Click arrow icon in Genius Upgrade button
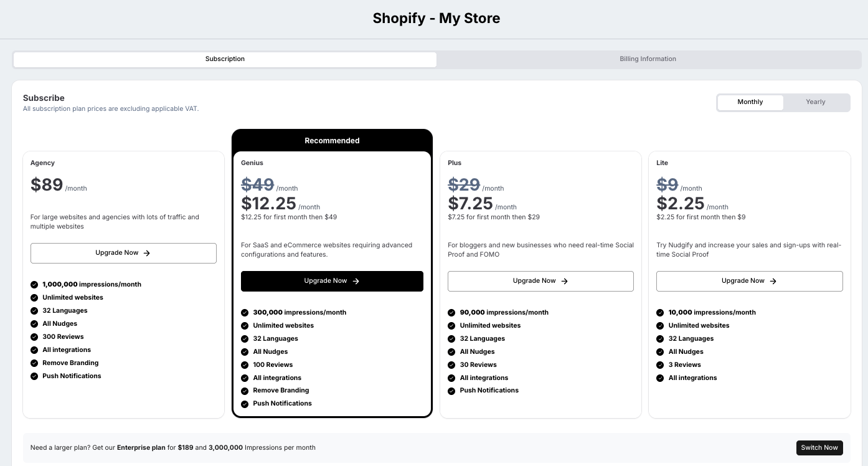 356,282
